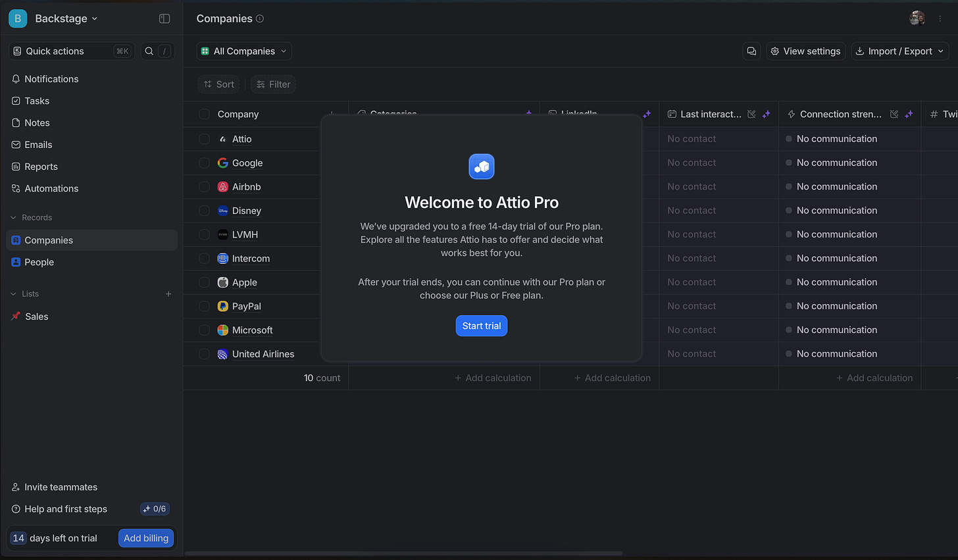
Task: Open the Filter options
Action: tap(273, 84)
